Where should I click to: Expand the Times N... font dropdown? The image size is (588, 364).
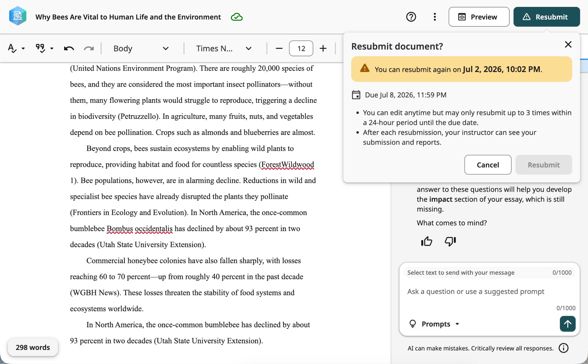click(x=224, y=48)
